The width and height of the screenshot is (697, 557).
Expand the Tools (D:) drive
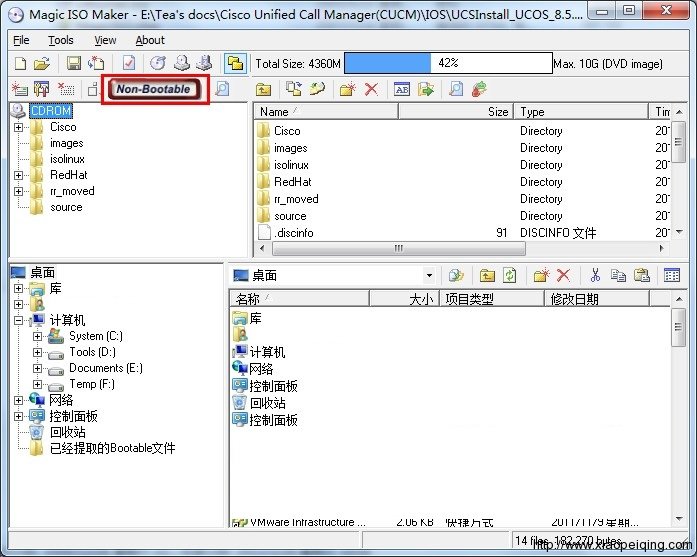click(38, 353)
